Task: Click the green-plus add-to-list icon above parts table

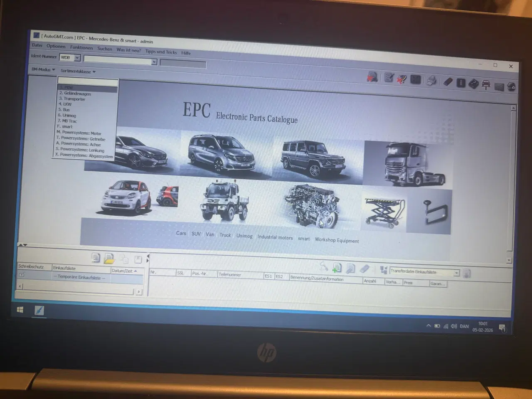Action: click(337, 268)
